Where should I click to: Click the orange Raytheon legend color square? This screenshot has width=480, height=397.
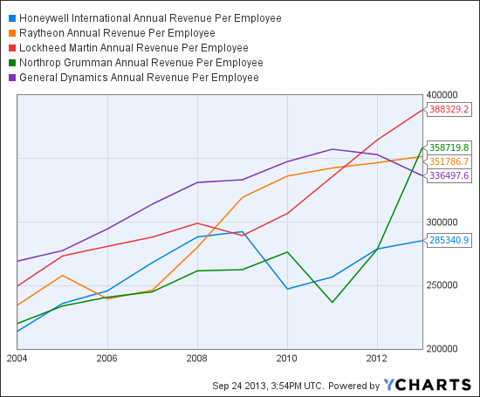coord(12,33)
